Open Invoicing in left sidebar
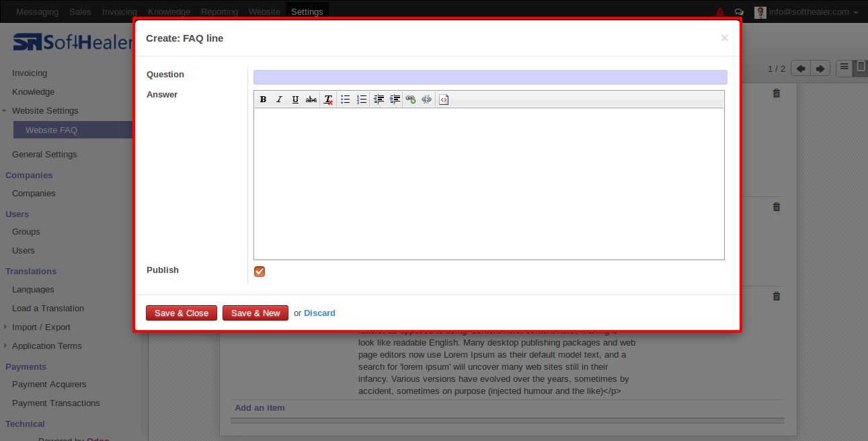 point(30,73)
